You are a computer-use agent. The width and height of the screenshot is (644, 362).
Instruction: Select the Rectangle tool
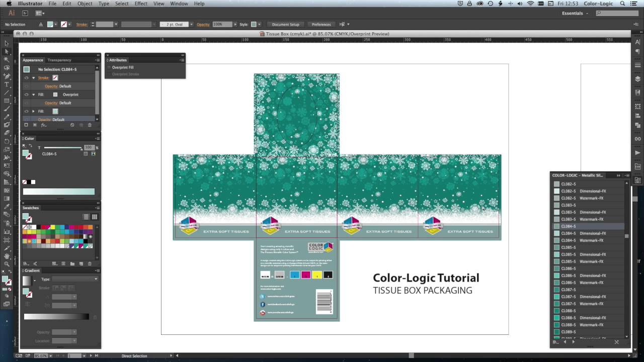[7, 101]
